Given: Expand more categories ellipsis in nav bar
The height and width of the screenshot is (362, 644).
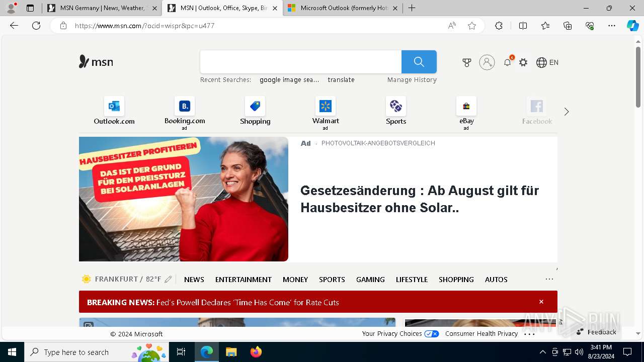Looking at the screenshot, I should (x=549, y=279).
